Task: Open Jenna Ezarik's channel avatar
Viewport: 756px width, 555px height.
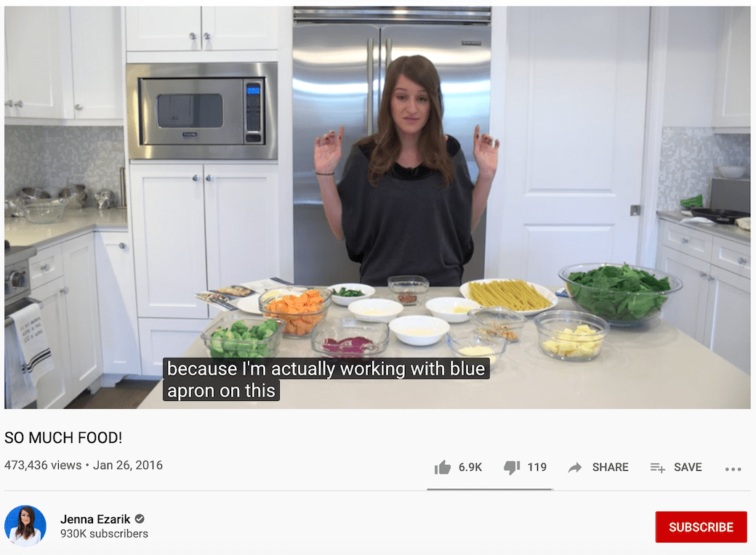Action: [25, 526]
